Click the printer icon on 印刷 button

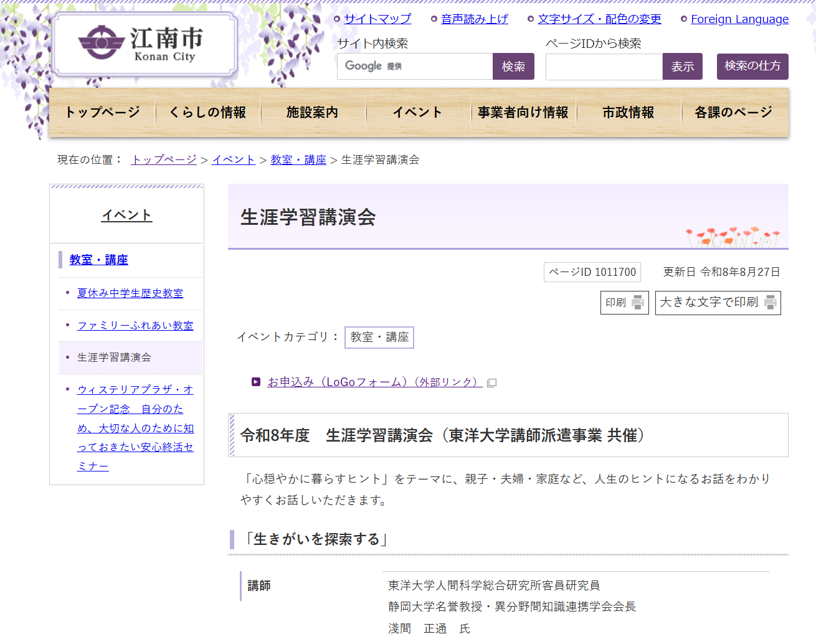638,302
